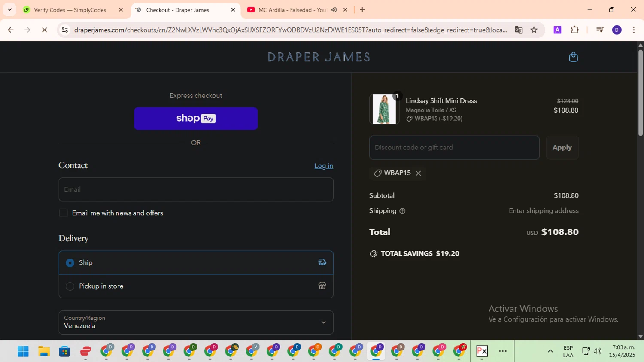644x362 pixels.
Task: Open the Windows Start menu
Action: tap(23, 351)
